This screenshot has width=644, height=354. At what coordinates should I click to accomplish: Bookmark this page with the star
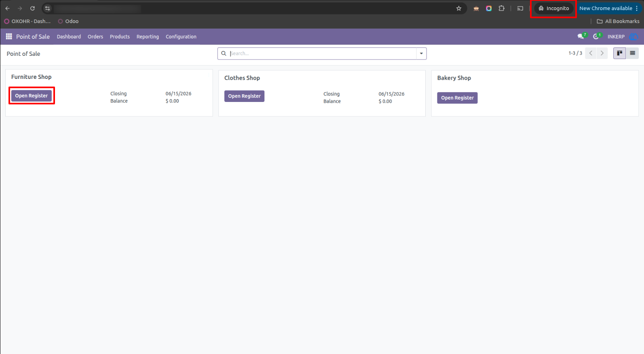pos(459,8)
